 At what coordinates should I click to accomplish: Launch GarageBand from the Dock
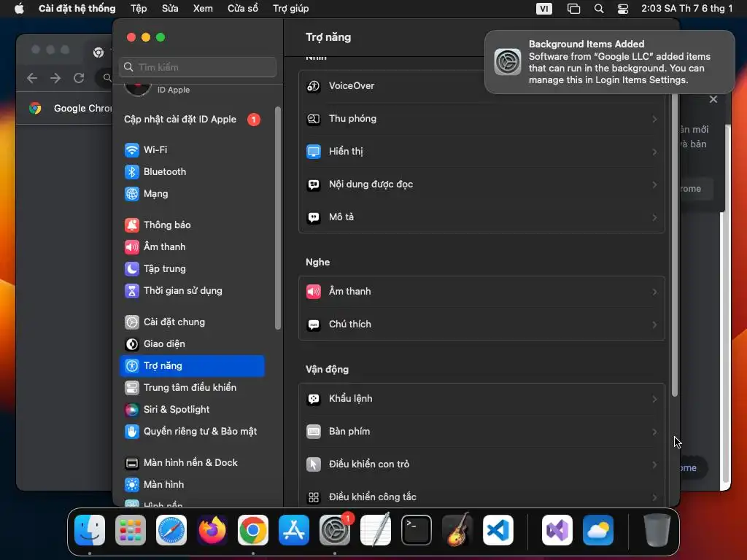pos(457,530)
